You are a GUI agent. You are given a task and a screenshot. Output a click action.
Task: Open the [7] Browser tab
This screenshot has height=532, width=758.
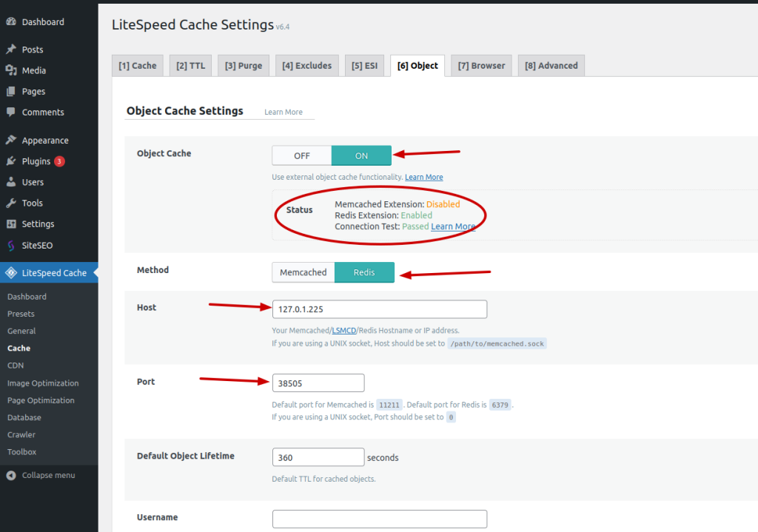[x=481, y=66]
